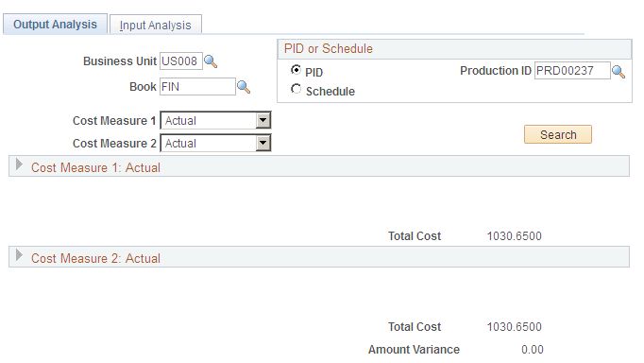The image size is (644, 363).
Task: Click Total Cost value under Cost Measure 2
Action: (x=515, y=327)
